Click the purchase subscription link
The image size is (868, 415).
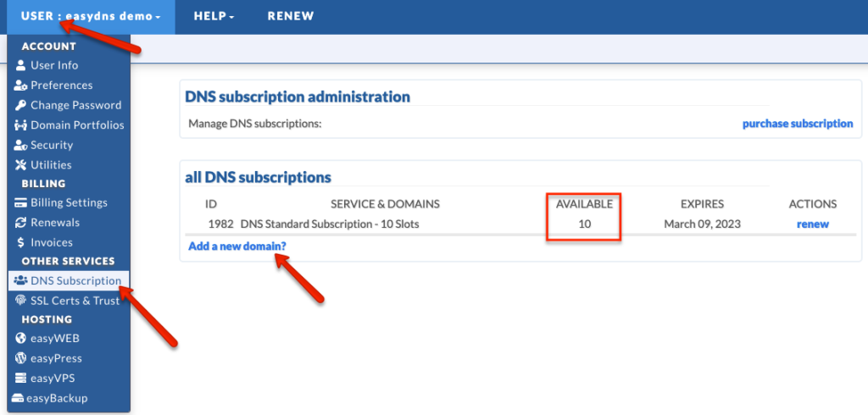click(x=798, y=124)
